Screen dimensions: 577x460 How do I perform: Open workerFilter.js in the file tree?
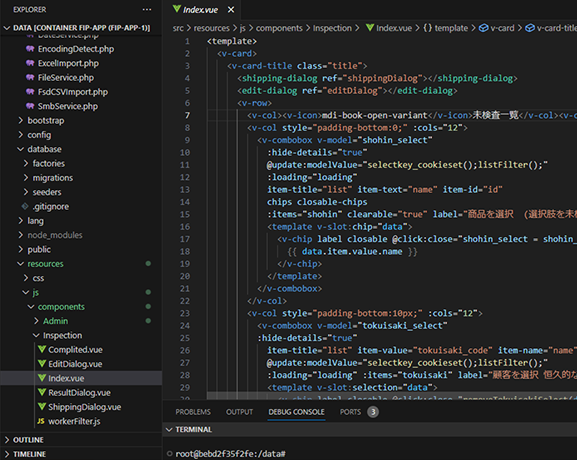pos(74,421)
